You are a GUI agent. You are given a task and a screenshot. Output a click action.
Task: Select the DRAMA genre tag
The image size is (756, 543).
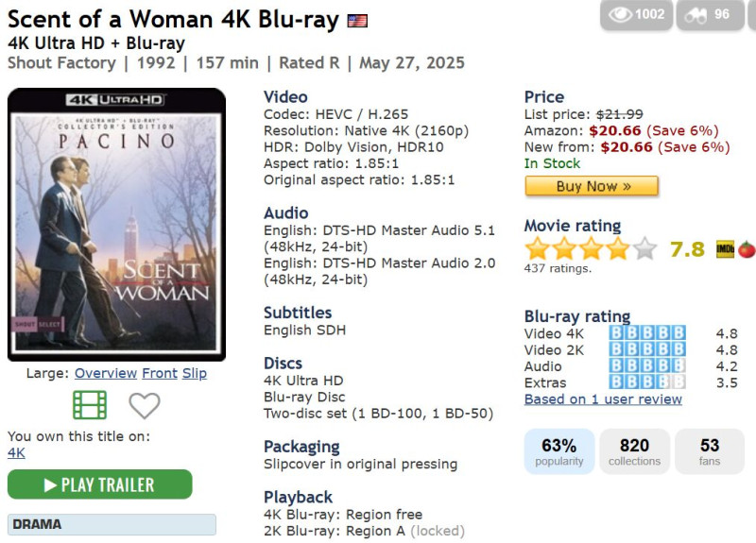[112, 524]
